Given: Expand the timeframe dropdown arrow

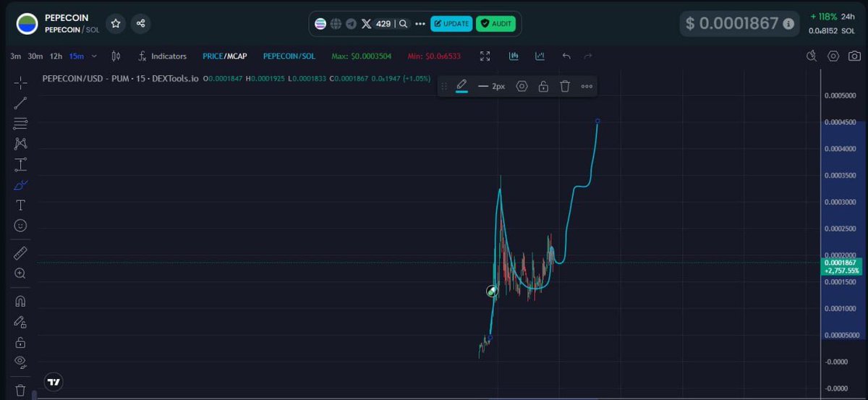Looking at the screenshot, I should coord(95,56).
